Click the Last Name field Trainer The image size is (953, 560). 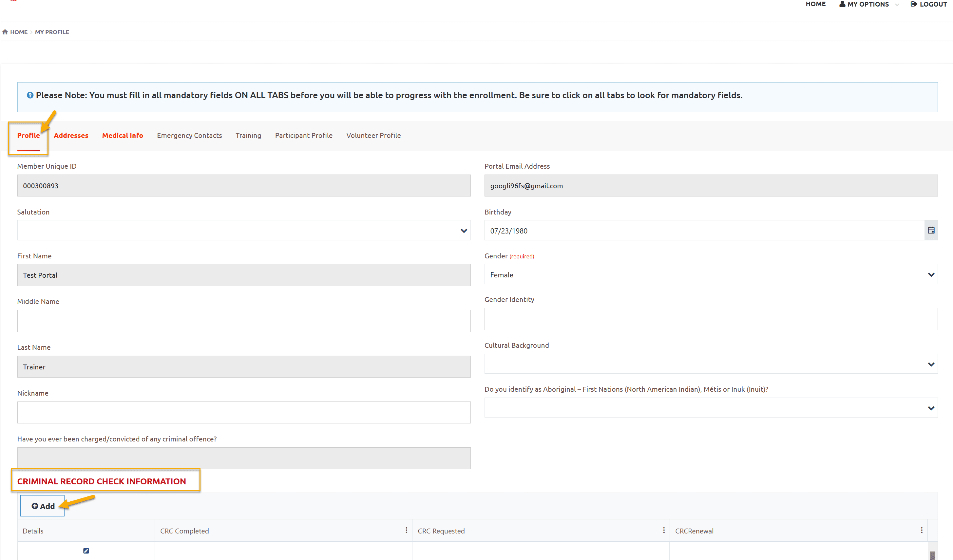244,367
